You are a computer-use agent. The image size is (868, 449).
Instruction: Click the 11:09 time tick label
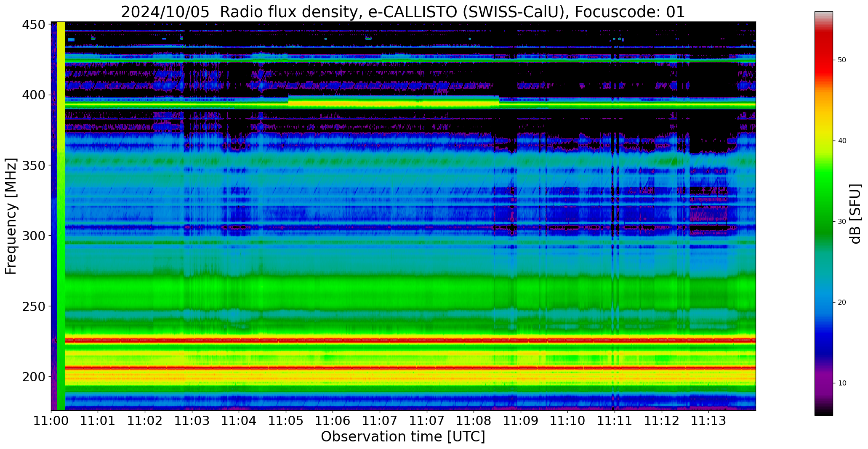tap(521, 420)
